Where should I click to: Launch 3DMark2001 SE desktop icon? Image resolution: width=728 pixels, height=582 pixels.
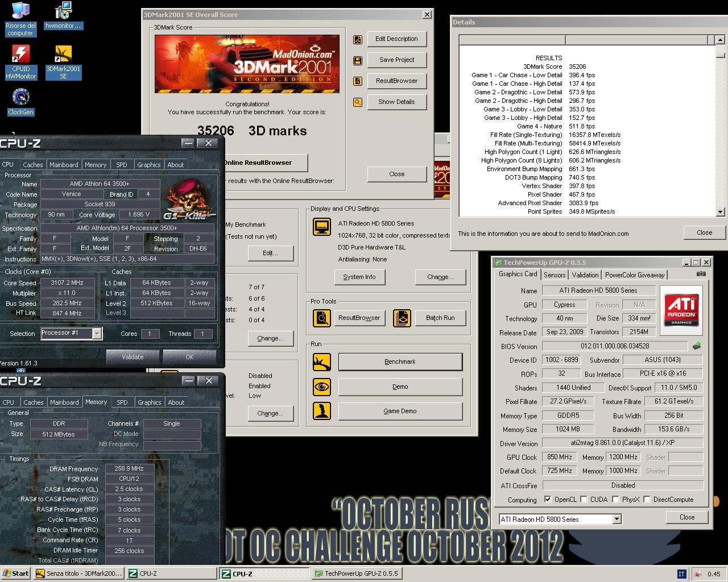(63, 62)
